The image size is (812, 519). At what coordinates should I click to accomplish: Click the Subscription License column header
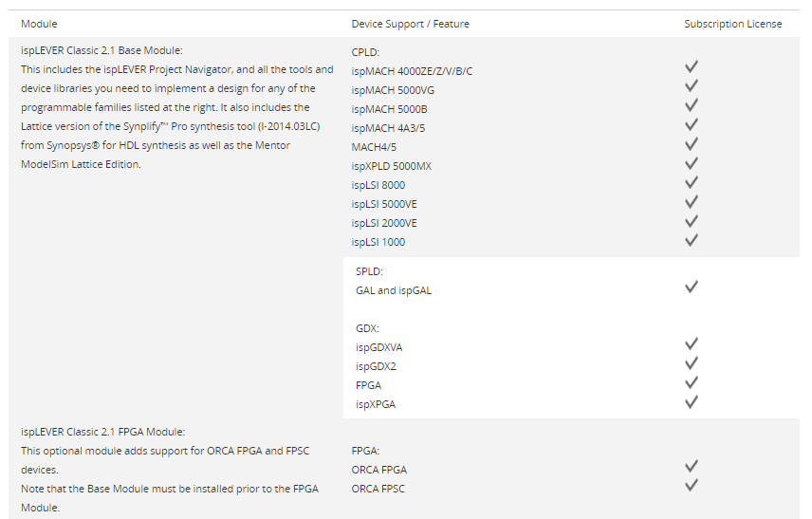point(733,24)
